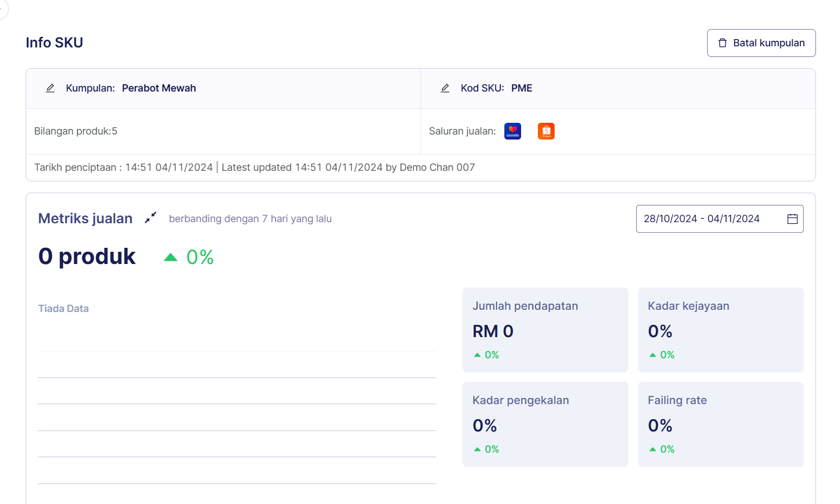Click the PME SKU code value

[x=521, y=88]
